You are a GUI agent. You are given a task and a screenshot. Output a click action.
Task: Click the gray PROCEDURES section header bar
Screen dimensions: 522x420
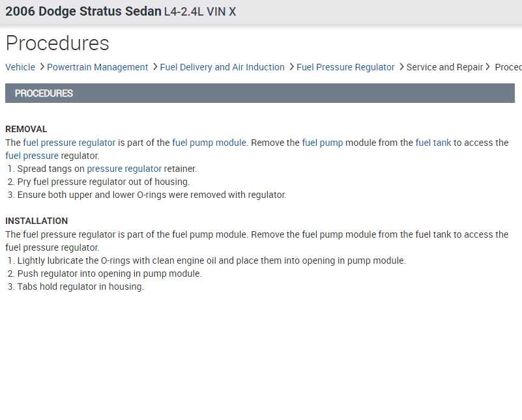259,93
